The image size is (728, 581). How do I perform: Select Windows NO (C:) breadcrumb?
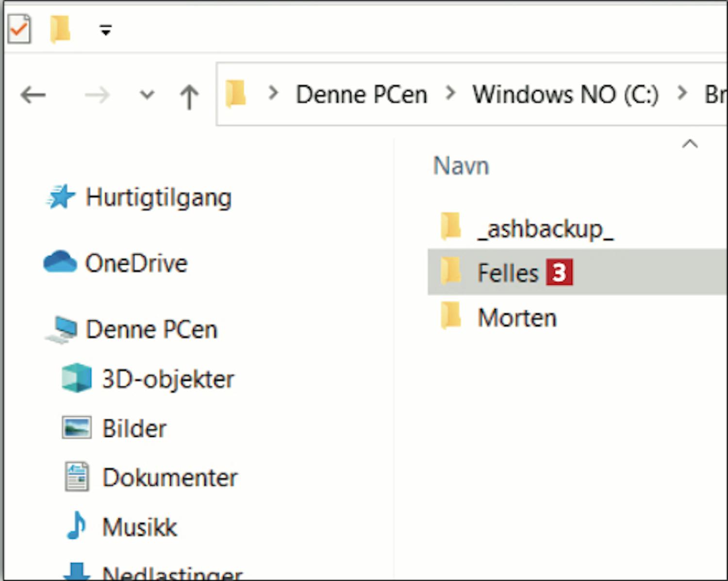pos(565,95)
